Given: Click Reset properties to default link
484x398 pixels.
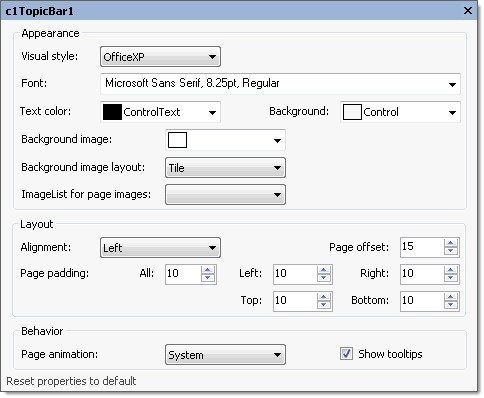Looking at the screenshot, I should click(71, 381).
